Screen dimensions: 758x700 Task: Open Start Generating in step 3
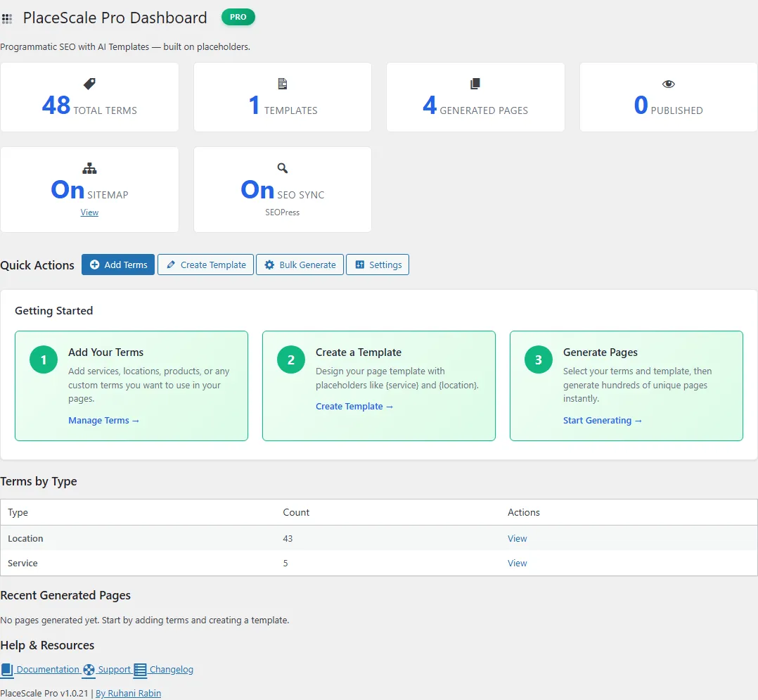603,420
